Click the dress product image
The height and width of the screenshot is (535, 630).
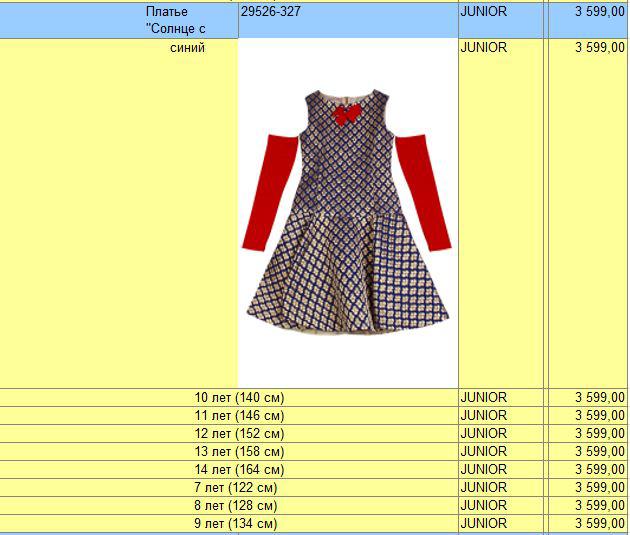pos(347,212)
